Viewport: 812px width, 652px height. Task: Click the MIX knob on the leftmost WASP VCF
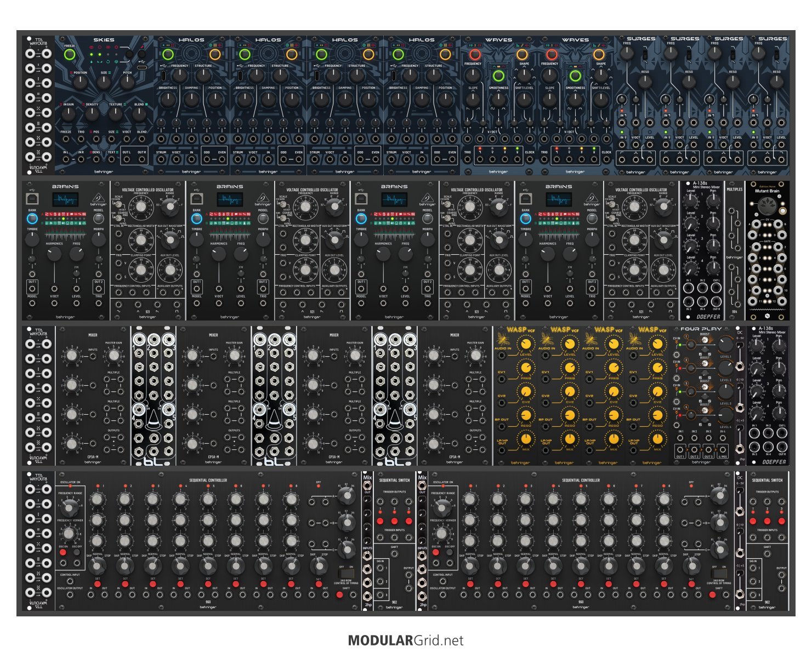coord(526,439)
